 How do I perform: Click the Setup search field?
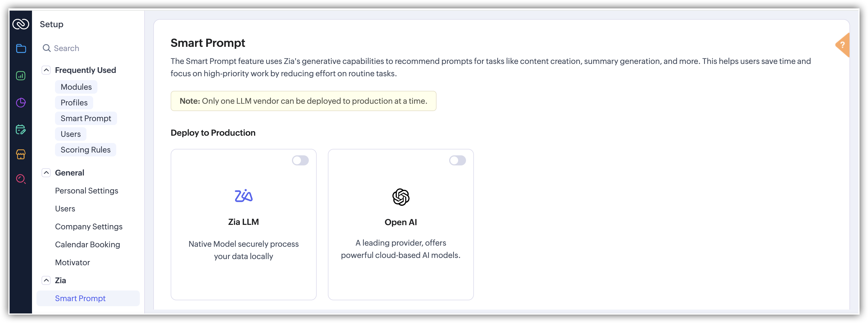pos(88,48)
